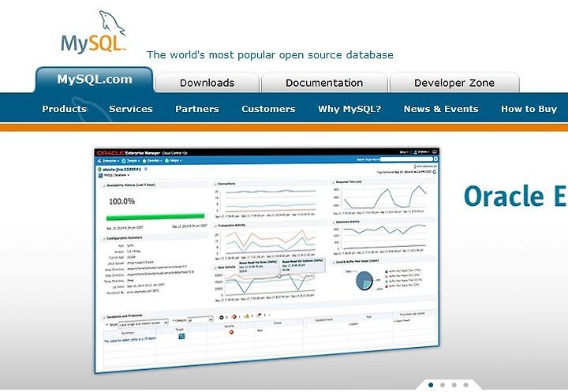
Task: Select the active first carousel dot
Action: click(x=431, y=385)
